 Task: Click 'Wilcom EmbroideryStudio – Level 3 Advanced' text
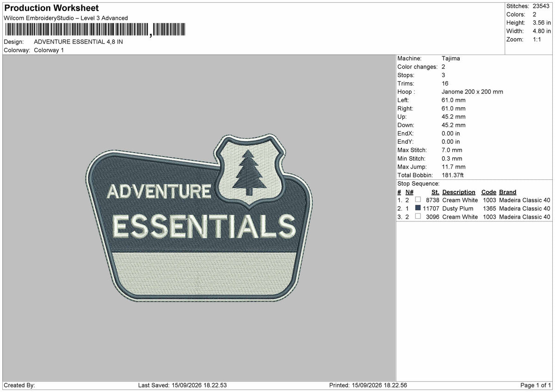pyautogui.click(x=66, y=18)
